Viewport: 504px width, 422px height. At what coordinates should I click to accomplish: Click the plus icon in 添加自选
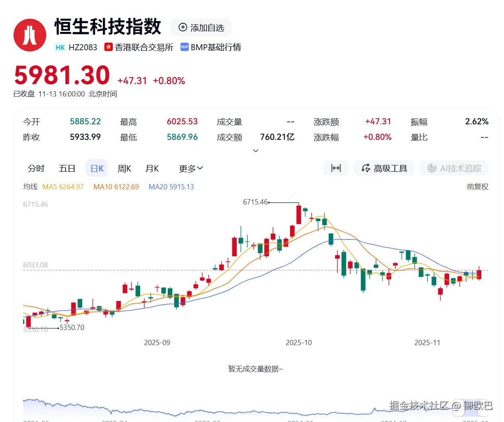coord(182,27)
